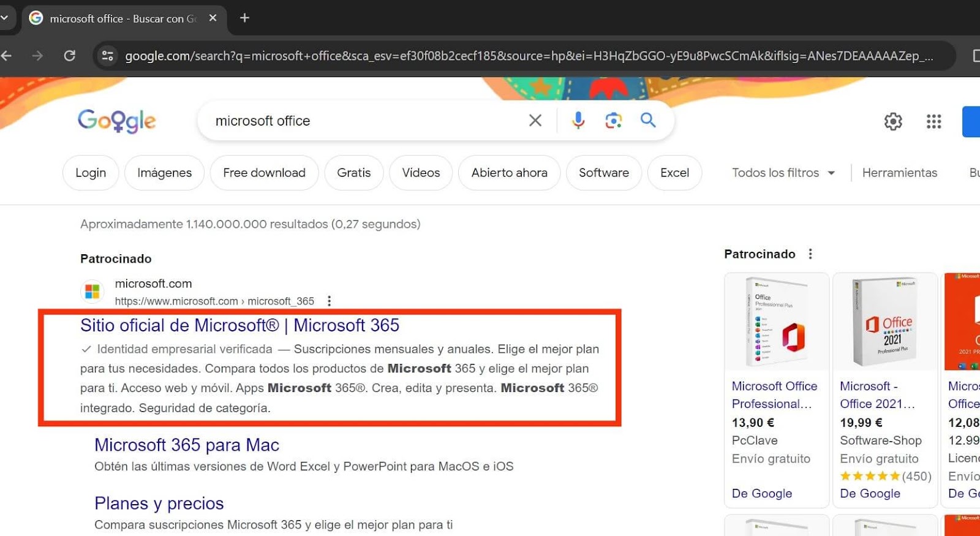This screenshot has height=536, width=980.
Task: Click the microsoft.com site name
Action: (154, 284)
